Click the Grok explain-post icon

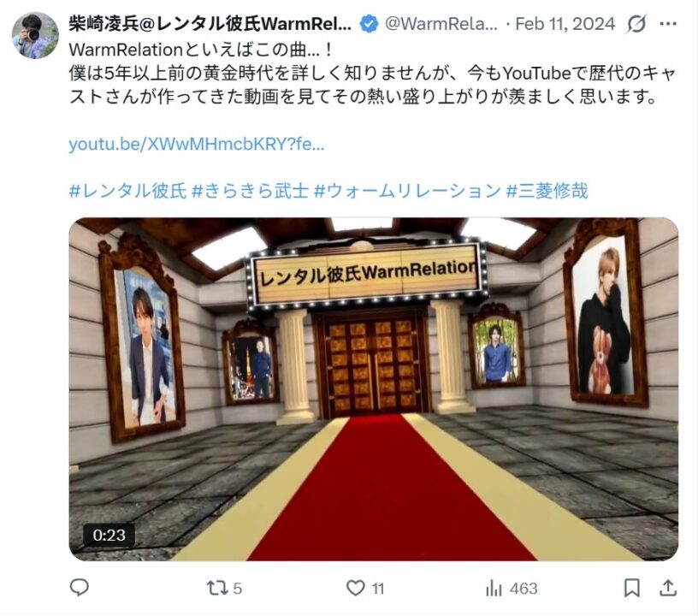click(636, 24)
